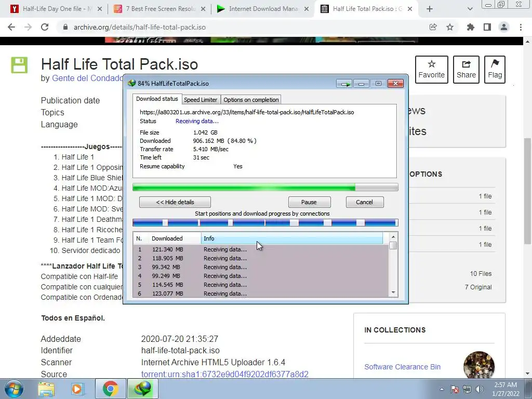The width and height of the screenshot is (532, 399).
Task: Open Internet Download Manager taskbar icon
Action: coord(142,389)
